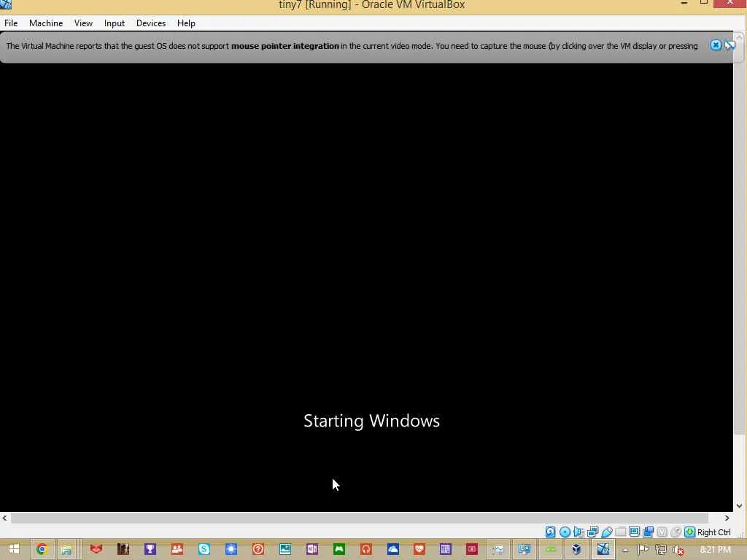The width and height of the screenshot is (747, 560).
Task: Open the View menu
Action: (83, 23)
